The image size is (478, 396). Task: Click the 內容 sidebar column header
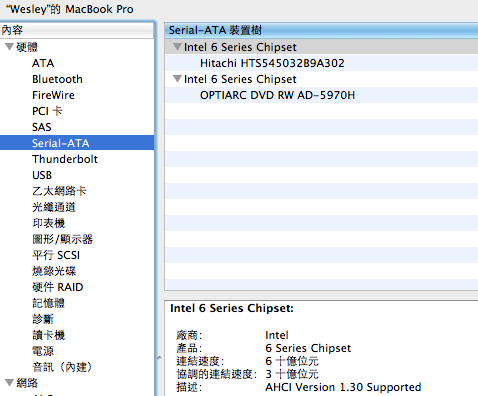77,30
